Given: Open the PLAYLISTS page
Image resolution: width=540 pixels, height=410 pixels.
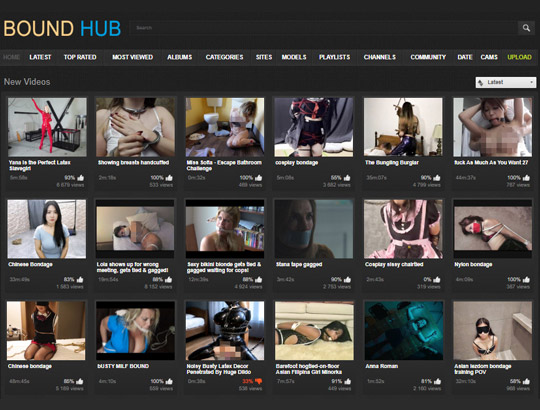Looking at the screenshot, I should tap(334, 57).
